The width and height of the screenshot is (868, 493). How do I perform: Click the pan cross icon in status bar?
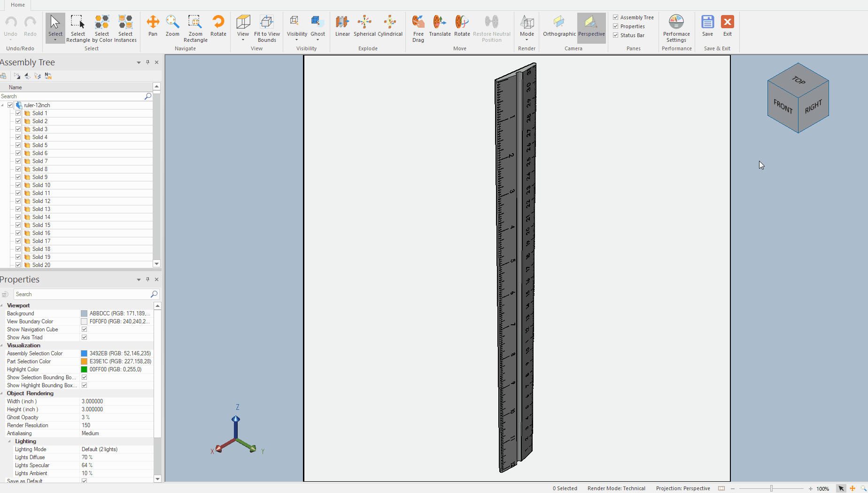pos(852,488)
